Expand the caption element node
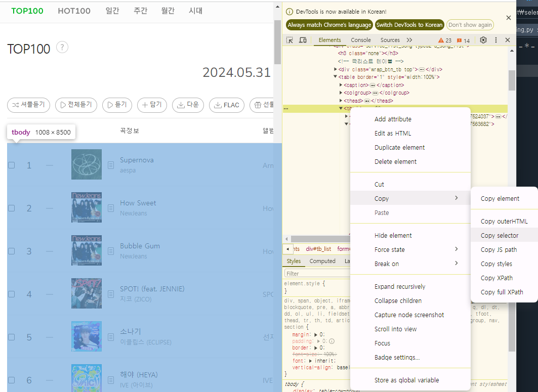 click(341, 84)
